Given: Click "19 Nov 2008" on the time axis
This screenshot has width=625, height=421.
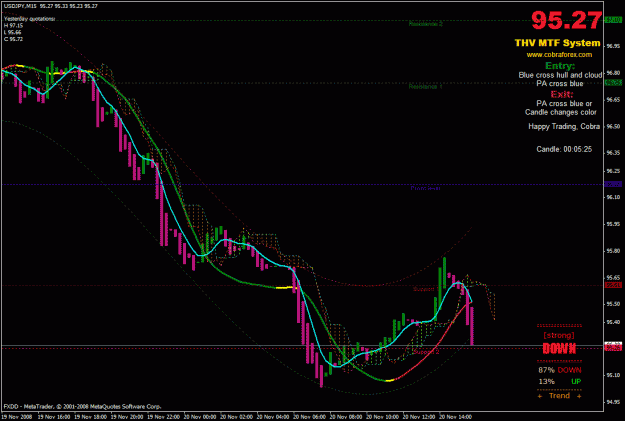Looking at the screenshot, I should 16,417.
